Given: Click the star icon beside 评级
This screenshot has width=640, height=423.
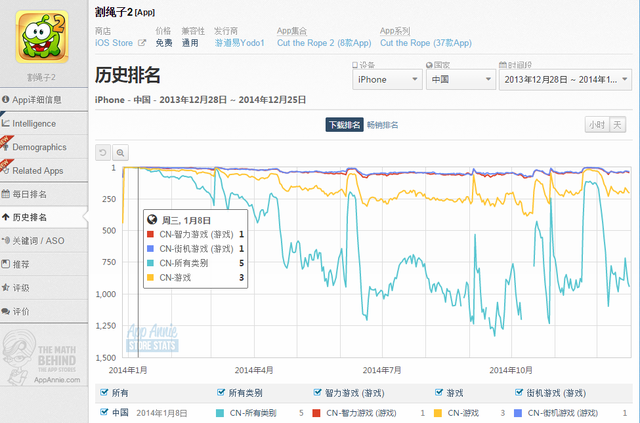Looking at the screenshot, I should [x=5, y=287].
